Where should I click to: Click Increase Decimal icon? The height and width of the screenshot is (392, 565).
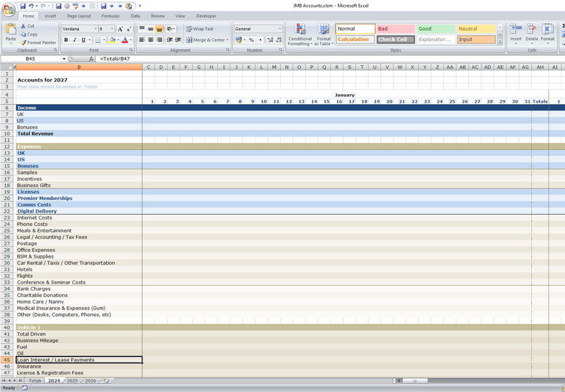[x=270, y=40]
